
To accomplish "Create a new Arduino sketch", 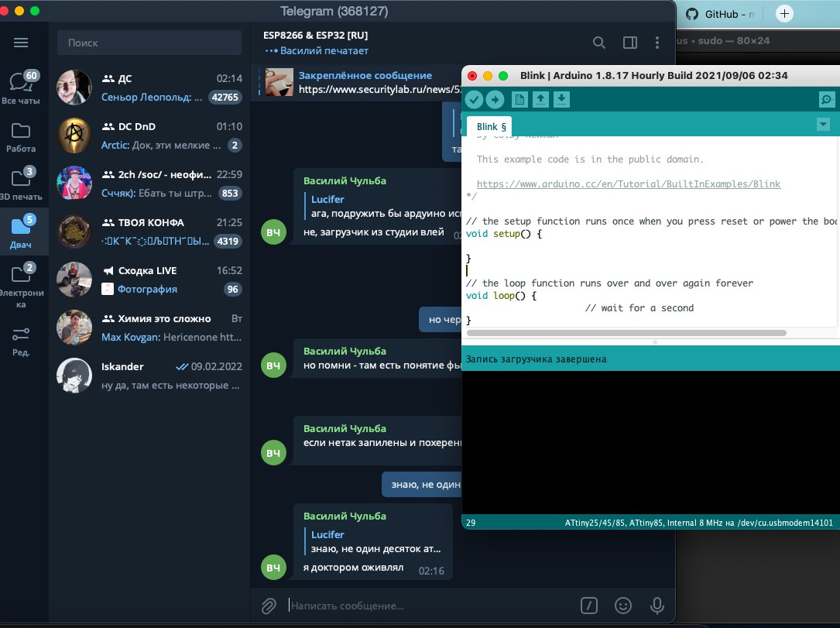I will point(519,99).
